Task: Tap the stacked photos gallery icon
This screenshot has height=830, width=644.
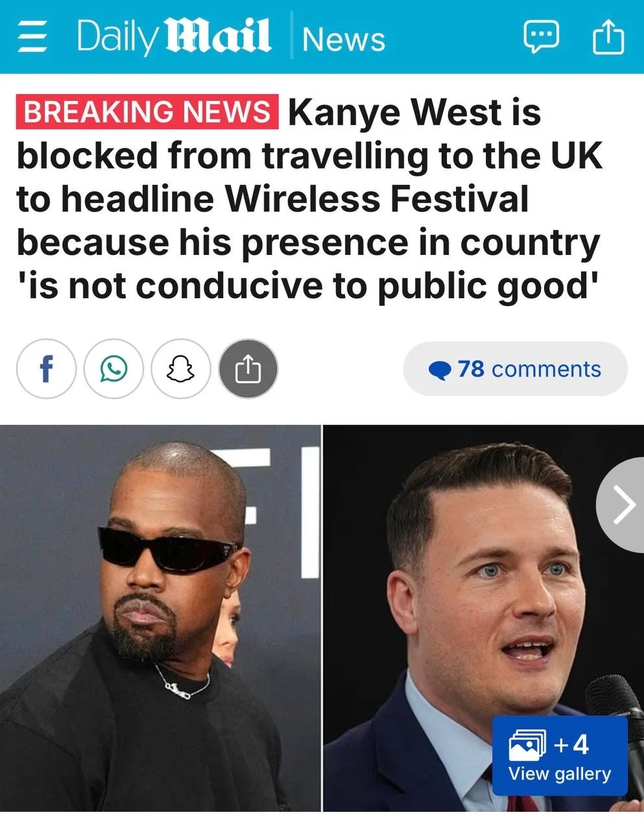Action: tap(527, 744)
